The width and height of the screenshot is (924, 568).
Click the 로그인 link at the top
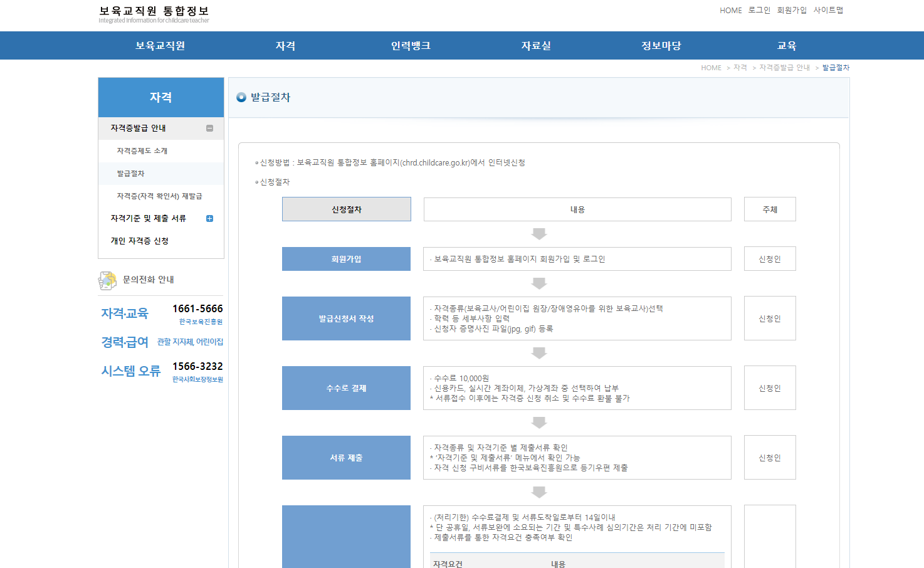pos(759,10)
